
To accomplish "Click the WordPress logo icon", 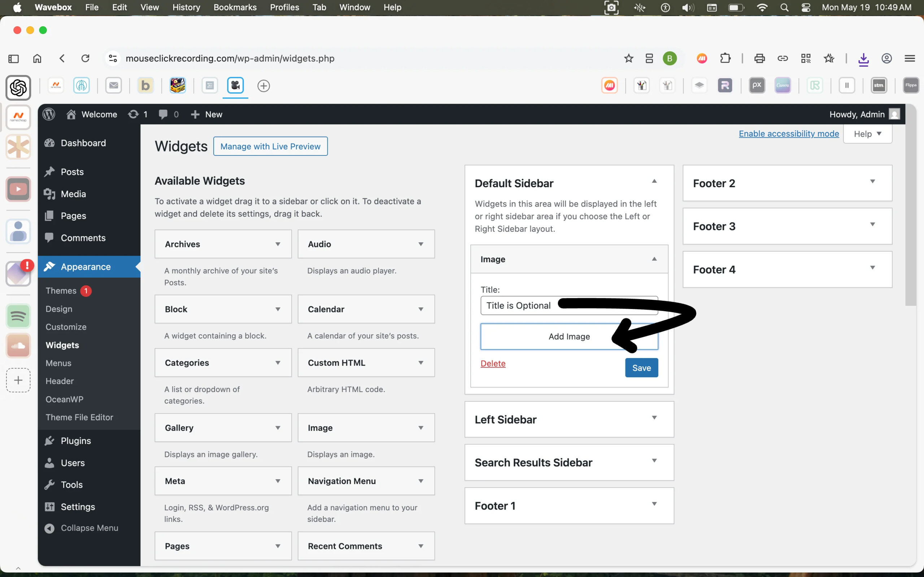I will [x=49, y=114].
